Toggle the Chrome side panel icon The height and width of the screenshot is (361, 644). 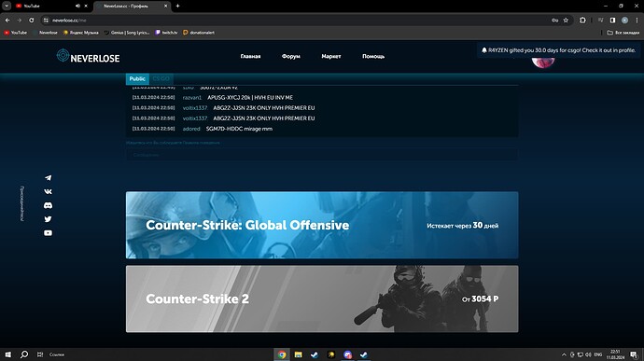pyautogui.click(x=612, y=21)
